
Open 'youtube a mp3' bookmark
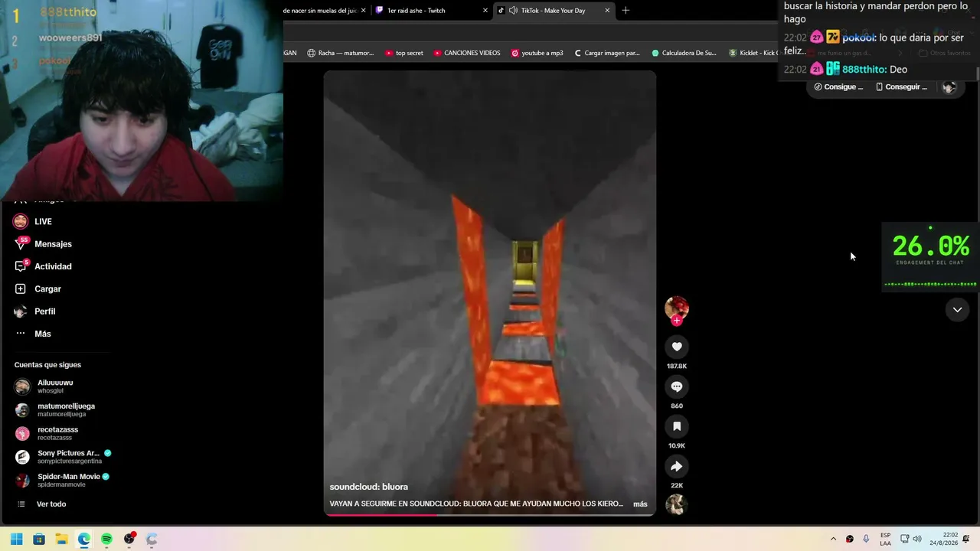click(x=537, y=53)
